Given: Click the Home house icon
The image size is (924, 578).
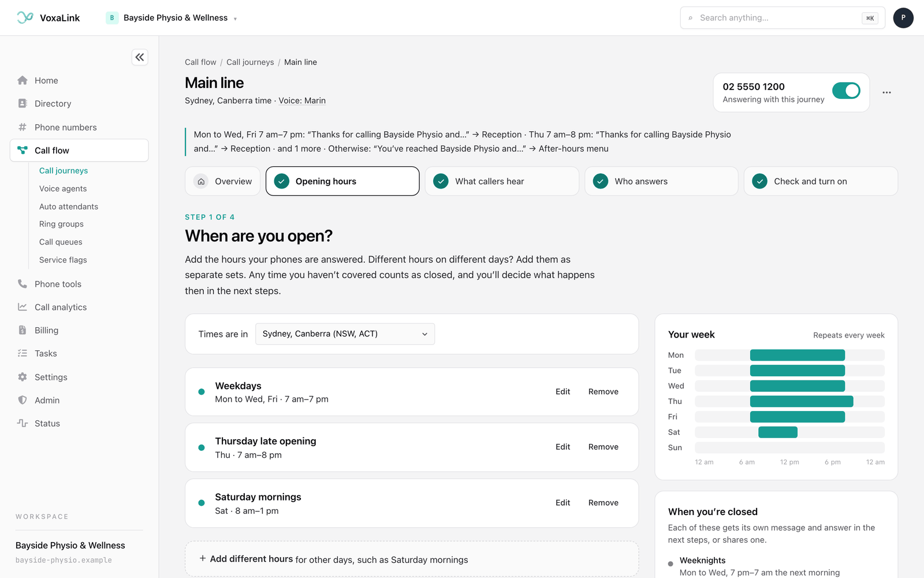Looking at the screenshot, I should [23, 80].
